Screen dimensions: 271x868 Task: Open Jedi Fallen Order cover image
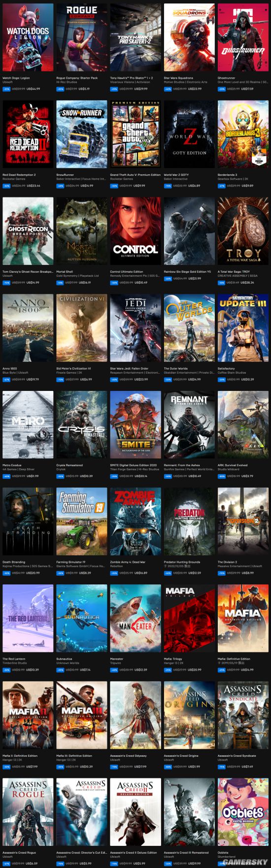tap(135, 328)
